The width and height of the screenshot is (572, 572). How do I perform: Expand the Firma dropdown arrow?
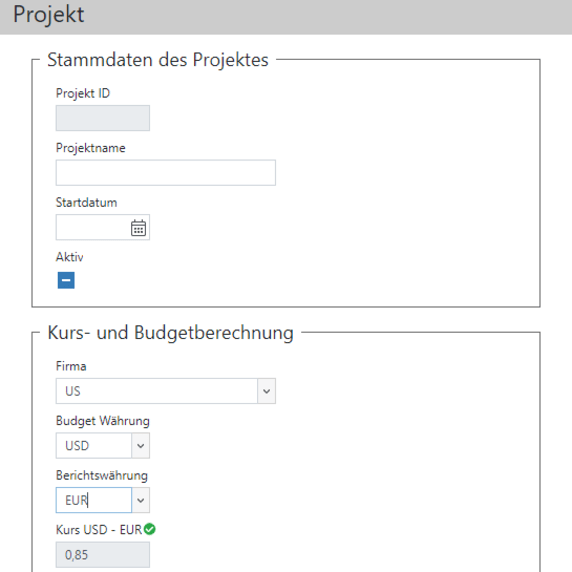point(266,391)
